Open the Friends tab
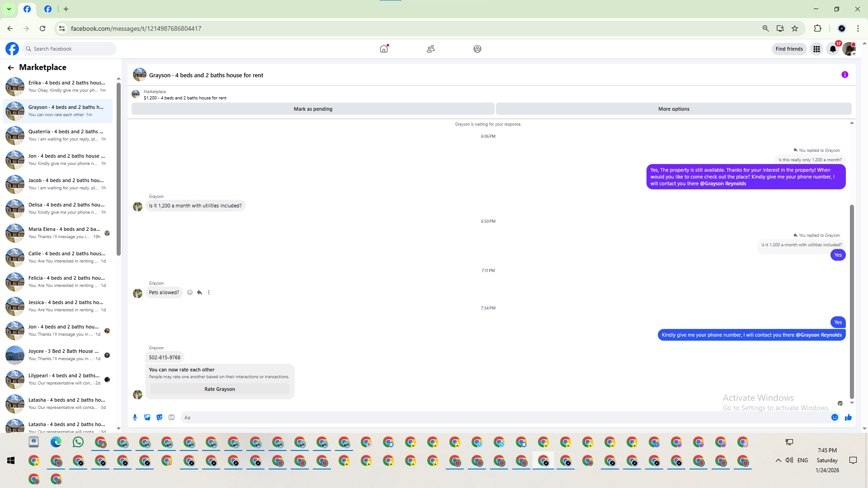 [430, 49]
